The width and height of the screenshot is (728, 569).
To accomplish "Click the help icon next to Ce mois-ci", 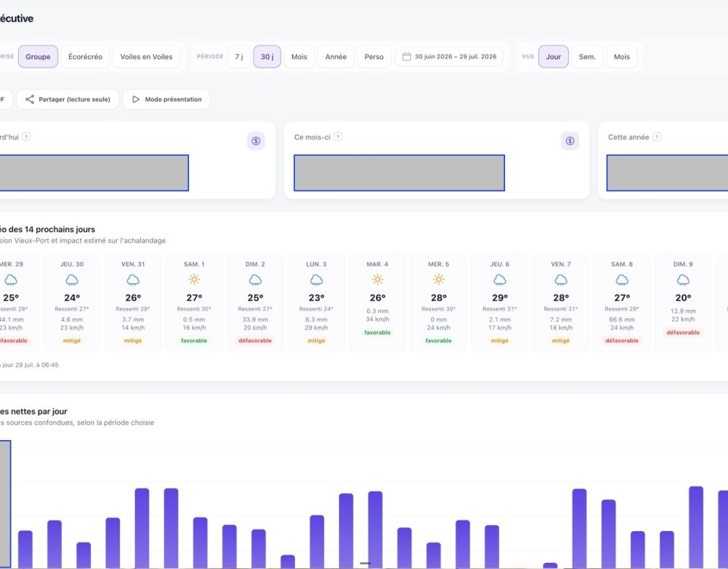I will click(x=338, y=137).
